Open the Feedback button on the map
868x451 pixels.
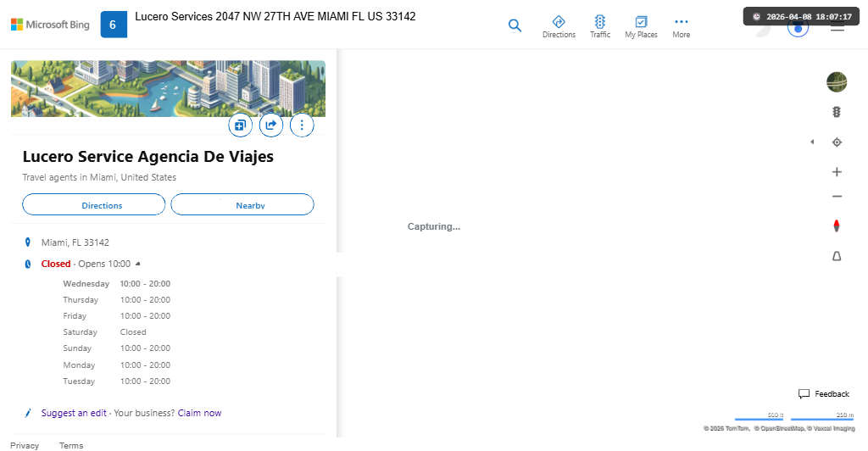824,394
